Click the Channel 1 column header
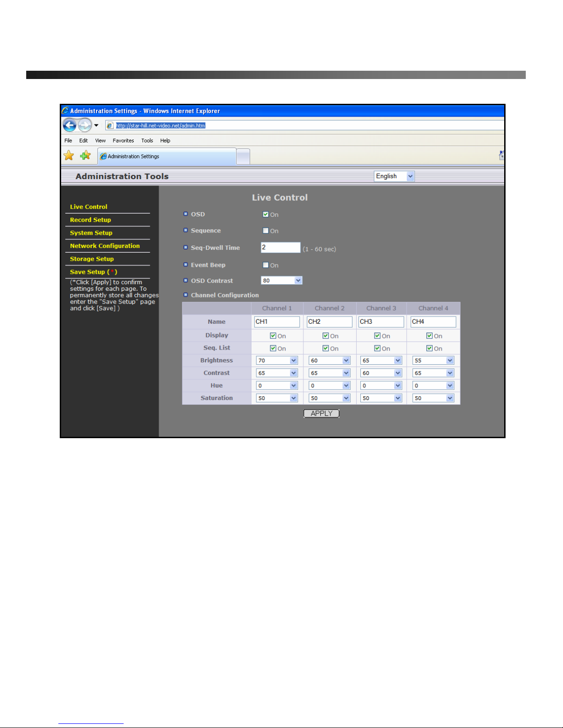This screenshot has width=563, height=728. pyautogui.click(x=277, y=308)
